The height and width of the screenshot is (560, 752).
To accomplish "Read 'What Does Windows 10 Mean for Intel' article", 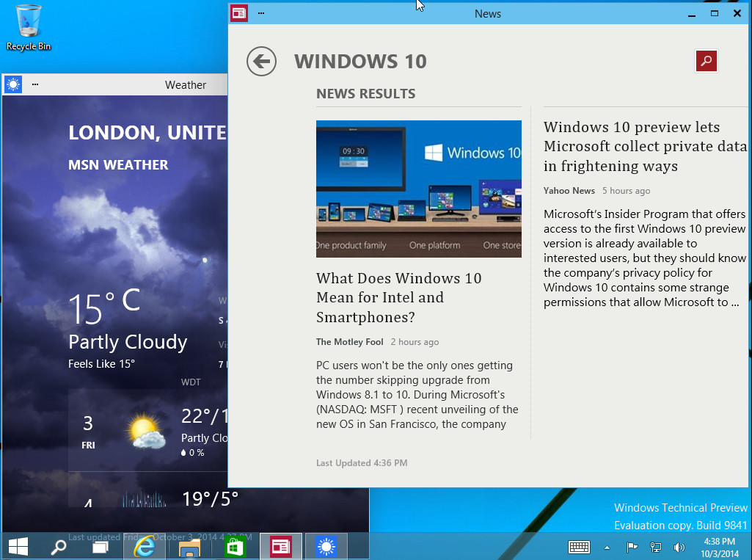I will (x=399, y=297).
